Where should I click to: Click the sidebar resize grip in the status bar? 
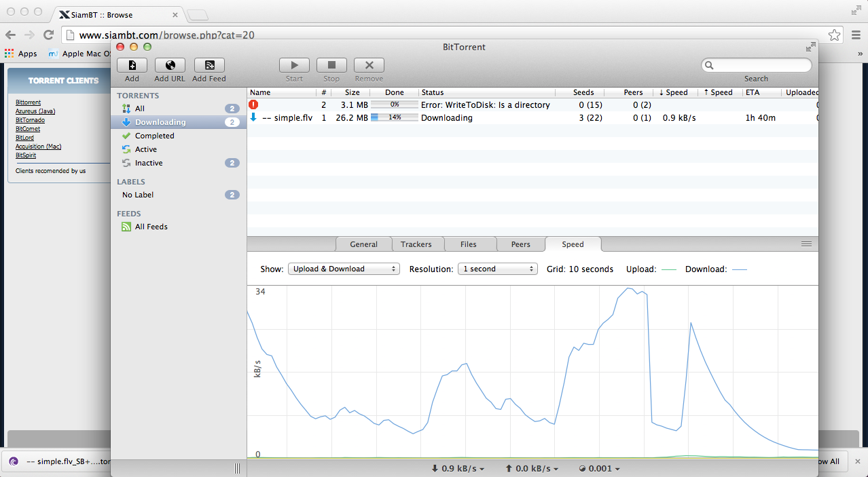point(238,468)
